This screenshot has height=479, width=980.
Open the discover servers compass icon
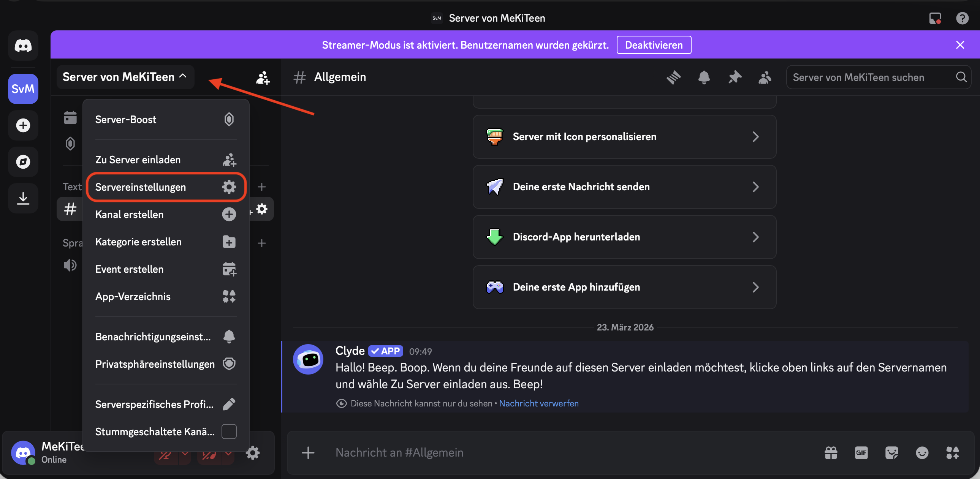(x=23, y=162)
